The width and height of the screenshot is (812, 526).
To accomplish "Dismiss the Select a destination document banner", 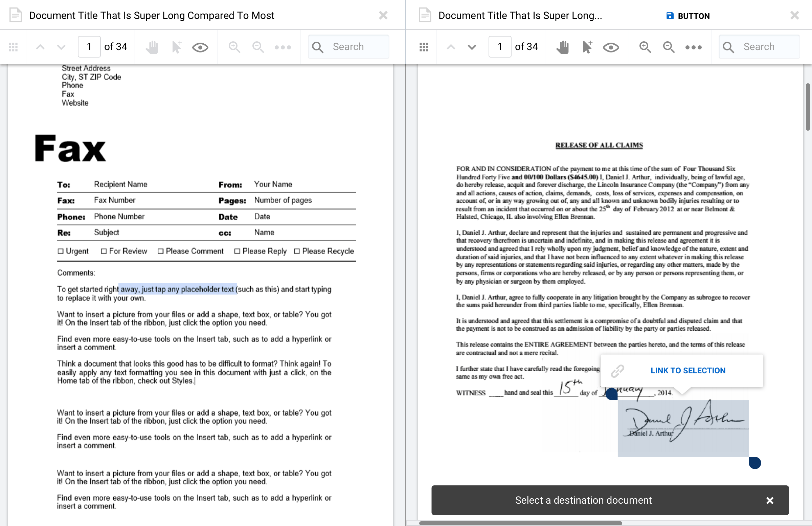I will (770, 500).
